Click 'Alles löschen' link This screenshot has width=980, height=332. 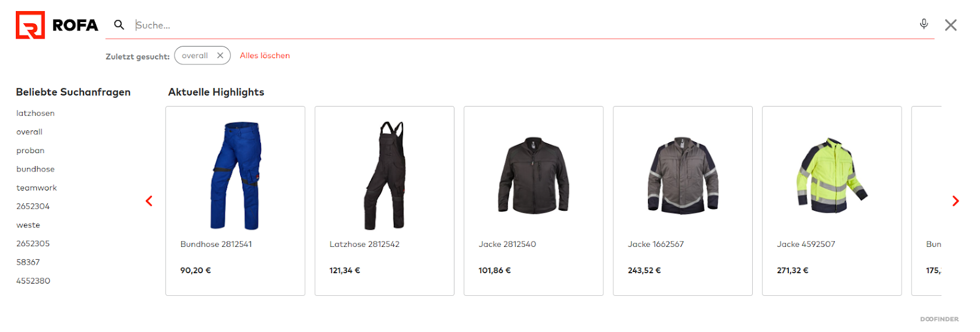pos(265,56)
